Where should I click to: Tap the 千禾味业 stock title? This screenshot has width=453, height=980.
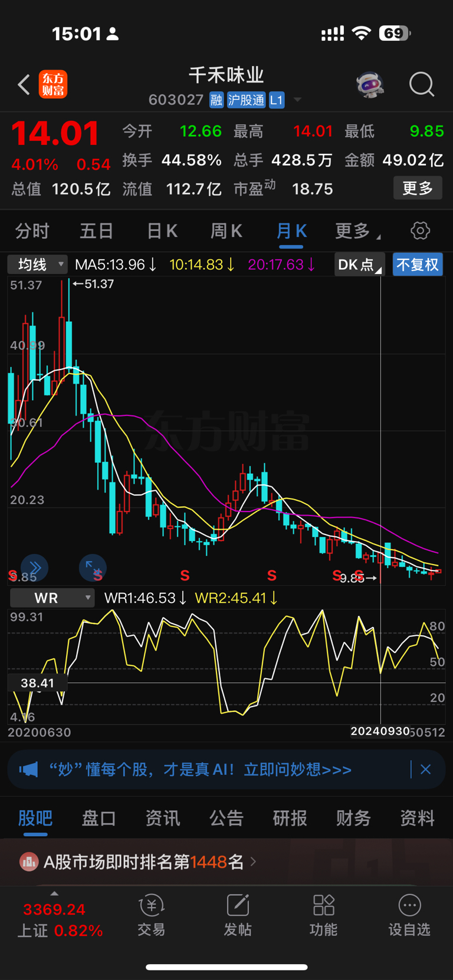coord(226,75)
